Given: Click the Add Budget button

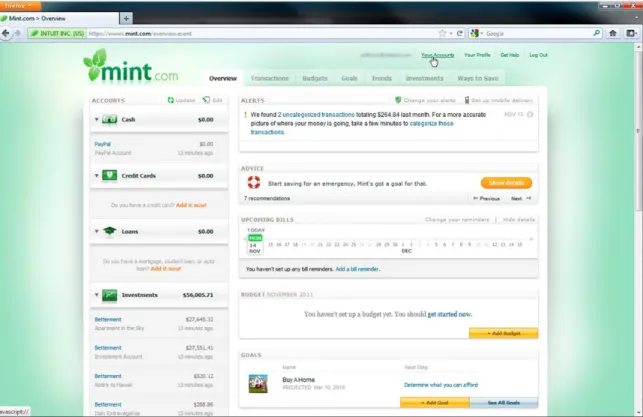Looking at the screenshot, I should pos(504,333).
